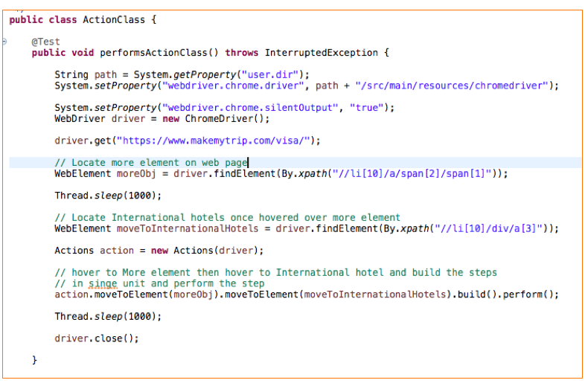Click the '// Locate more element on web page' comment
This screenshot has height=383, width=588.
[151, 163]
